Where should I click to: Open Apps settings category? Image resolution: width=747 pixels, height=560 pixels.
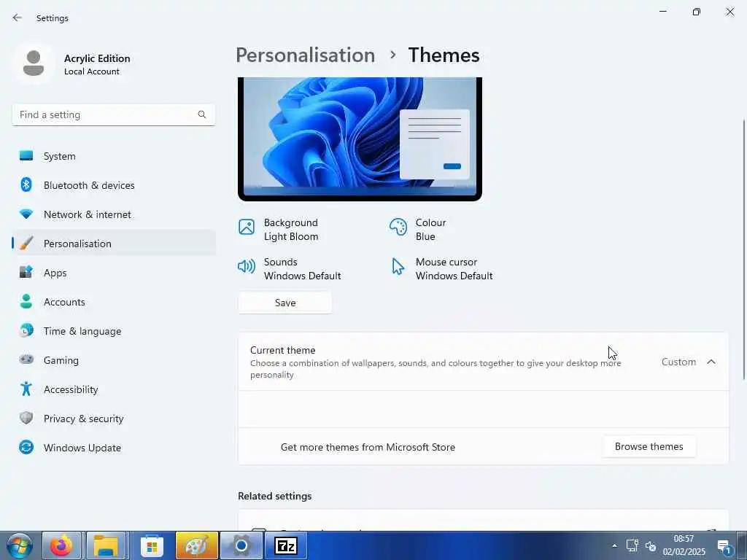point(113,272)
